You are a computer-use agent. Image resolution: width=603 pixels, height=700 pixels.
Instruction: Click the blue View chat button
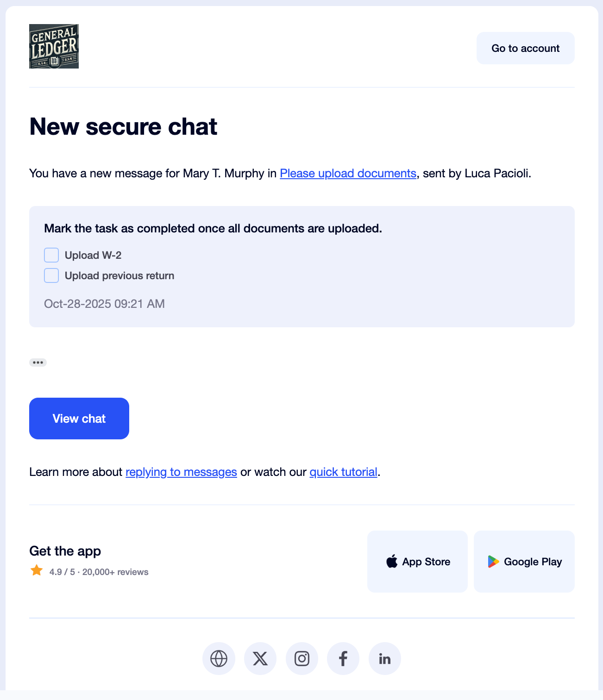point(79,419)
